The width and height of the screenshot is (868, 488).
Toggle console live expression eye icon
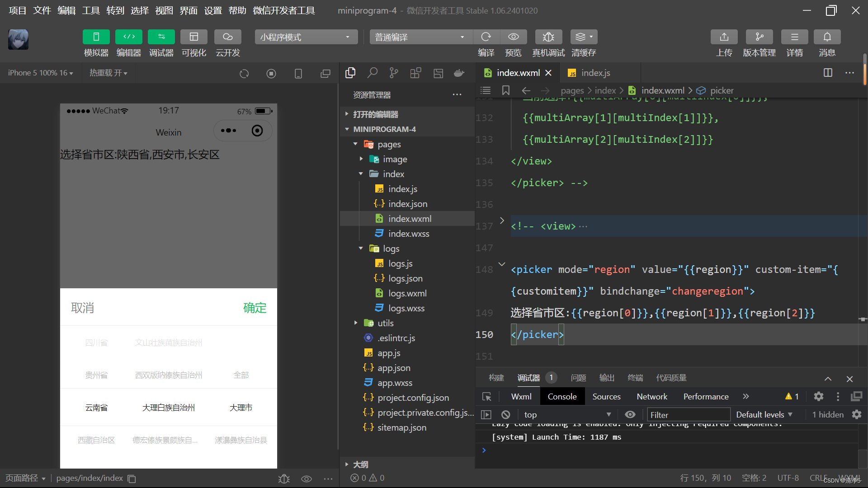(630, 414)
